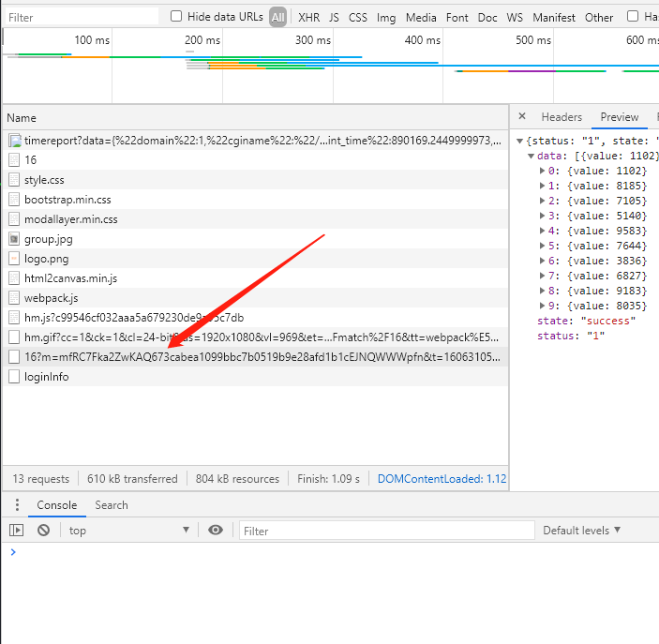The height and width of the screenshot is (644, 659).
Task: Expand array item 6 with value 3836
Action: pos(542,261)
